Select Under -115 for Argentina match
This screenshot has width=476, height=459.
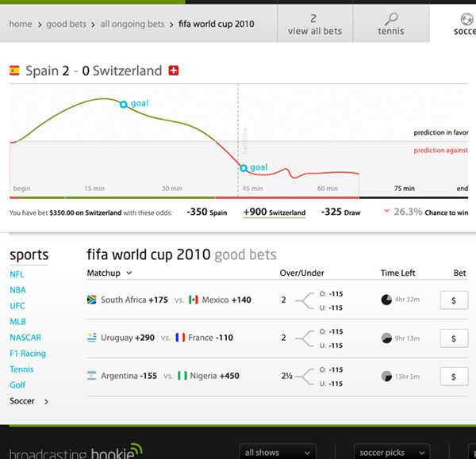331,384
